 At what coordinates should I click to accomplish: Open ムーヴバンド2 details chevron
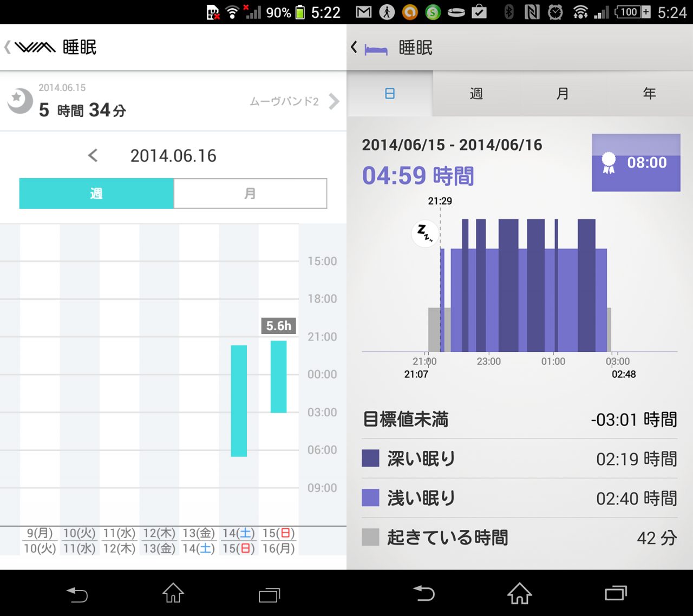[x=334, y=101]
